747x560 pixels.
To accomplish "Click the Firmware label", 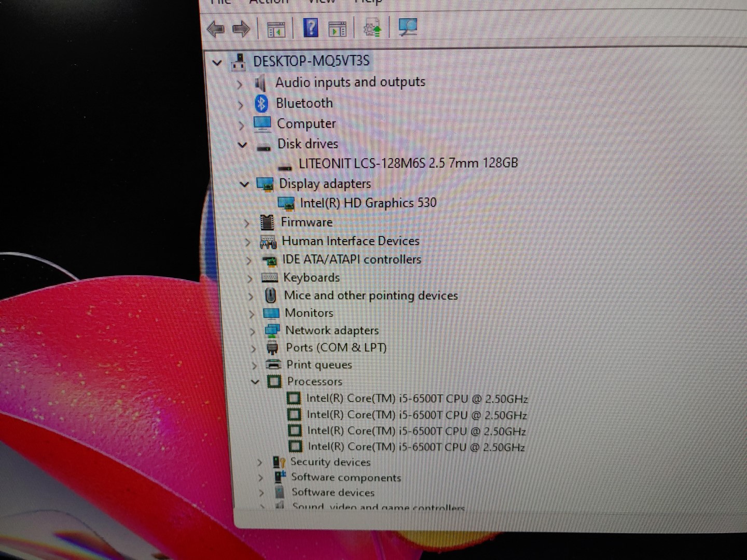I will [307, 222].
